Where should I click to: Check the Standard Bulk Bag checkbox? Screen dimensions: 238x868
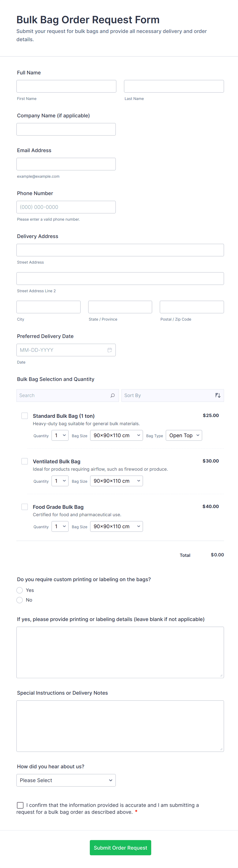pyautogui.click(x=25, y=416)
